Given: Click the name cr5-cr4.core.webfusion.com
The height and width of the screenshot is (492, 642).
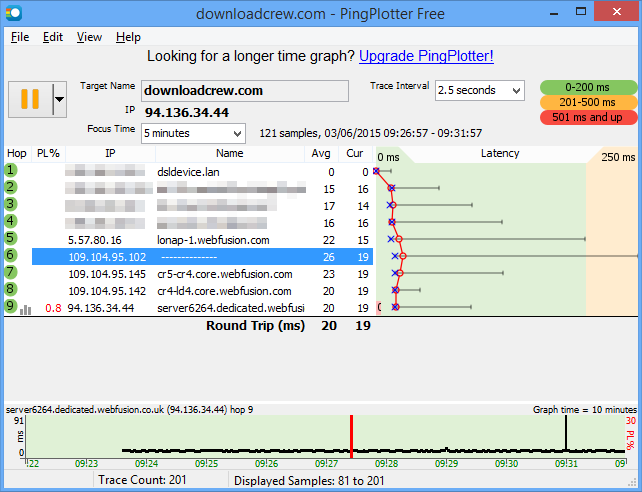Looking at the screenshot, I should 225,274.
